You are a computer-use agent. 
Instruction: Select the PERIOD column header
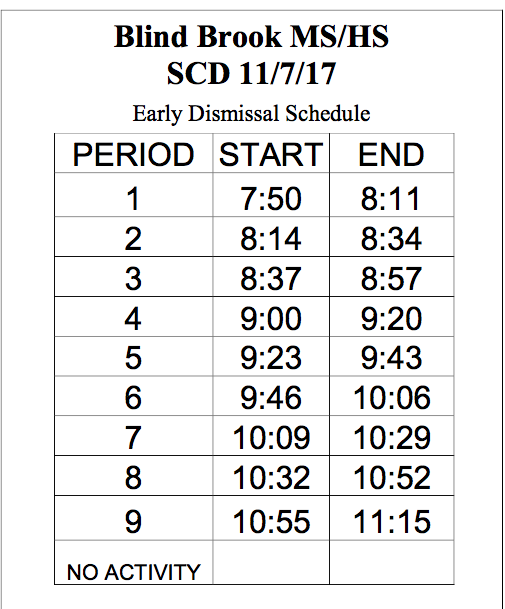pos(134,154)
